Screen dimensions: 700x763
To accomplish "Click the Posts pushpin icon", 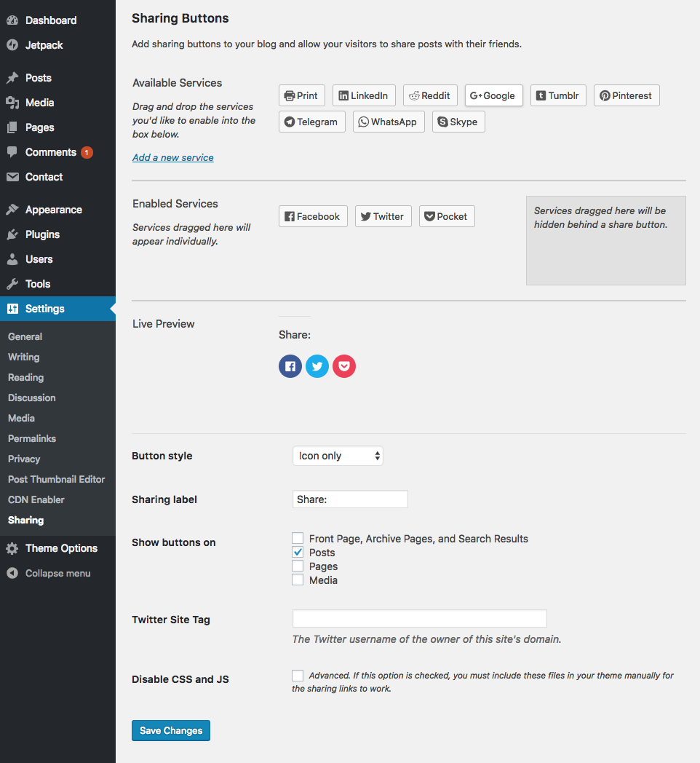I will [12, 78].
